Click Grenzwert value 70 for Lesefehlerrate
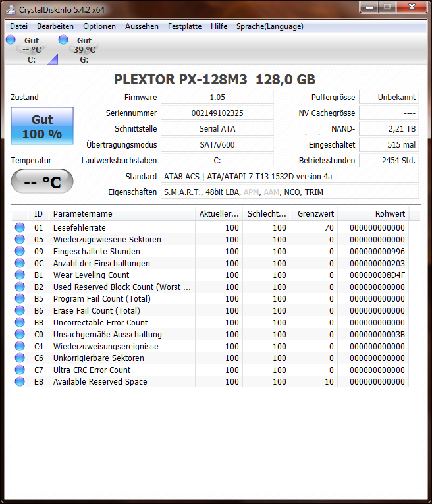Viewport: 432px width, 504px height. pos(329,227)
